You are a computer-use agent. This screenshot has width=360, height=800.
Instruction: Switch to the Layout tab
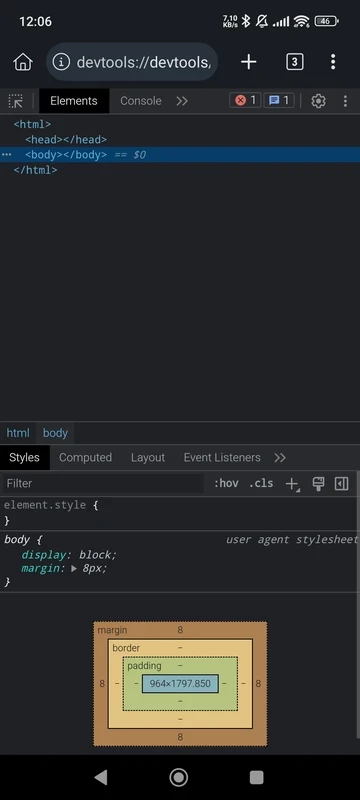tap(148, 458)
